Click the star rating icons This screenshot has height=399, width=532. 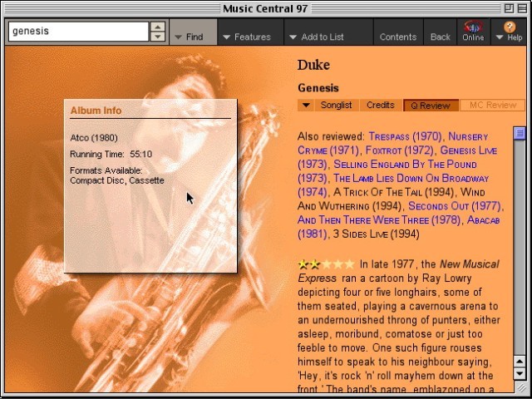pos(326,264)
